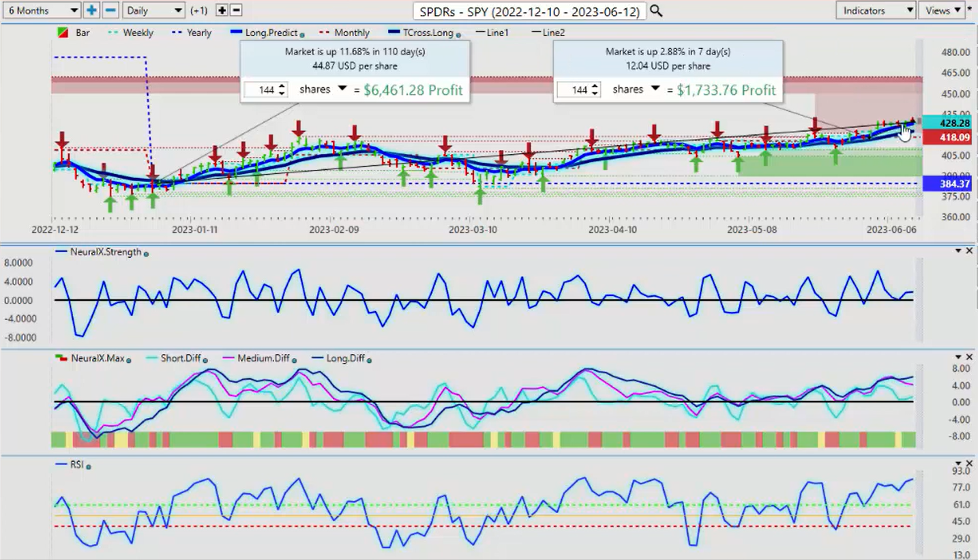Screen dimensions: 978x560
Task: Click the SPDRs - SPY symbol field
Action: click(529, 11)
